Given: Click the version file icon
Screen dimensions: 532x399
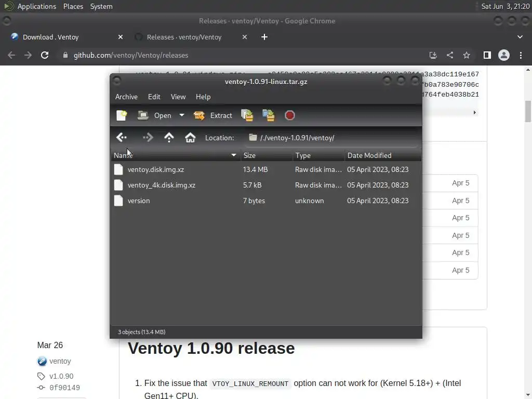Looking at the screenshot, I should pos(118,201).
